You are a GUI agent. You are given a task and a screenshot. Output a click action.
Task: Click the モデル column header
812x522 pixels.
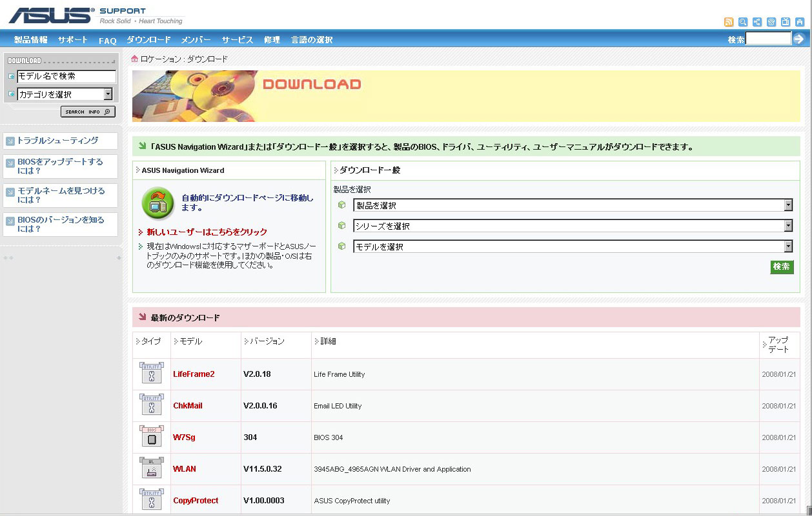tap(190, 341)
